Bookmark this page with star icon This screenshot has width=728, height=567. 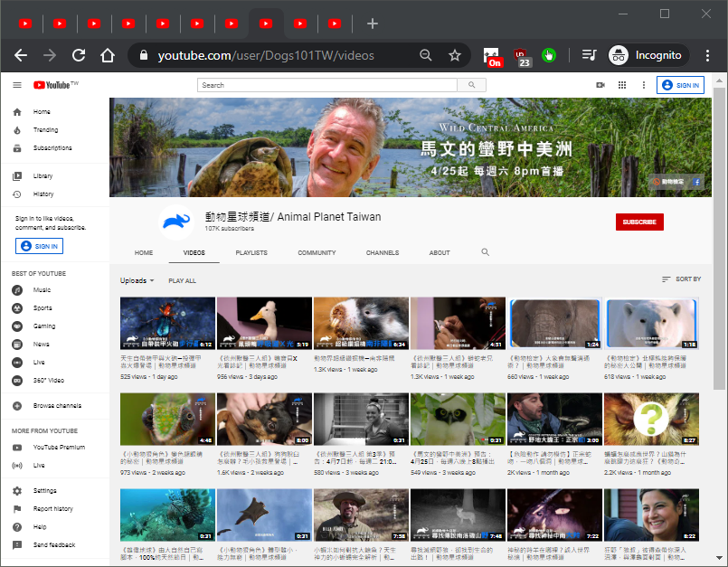point(455,55)
